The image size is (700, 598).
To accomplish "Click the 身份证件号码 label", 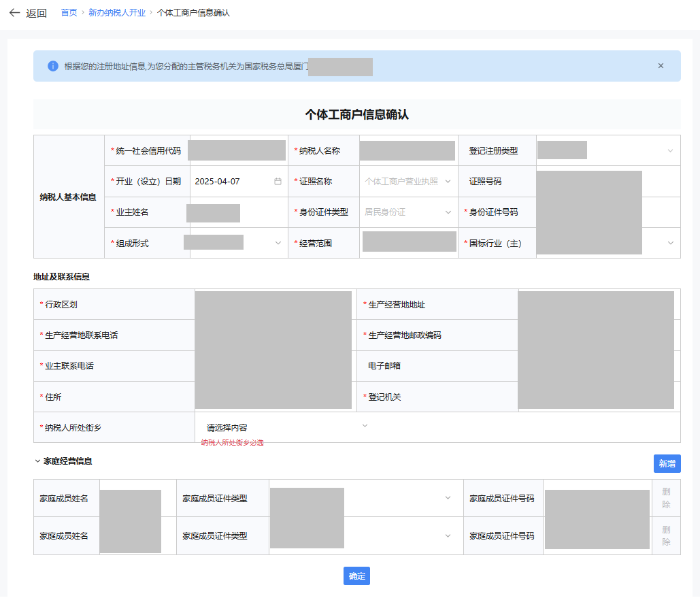I will coord(493,212).
